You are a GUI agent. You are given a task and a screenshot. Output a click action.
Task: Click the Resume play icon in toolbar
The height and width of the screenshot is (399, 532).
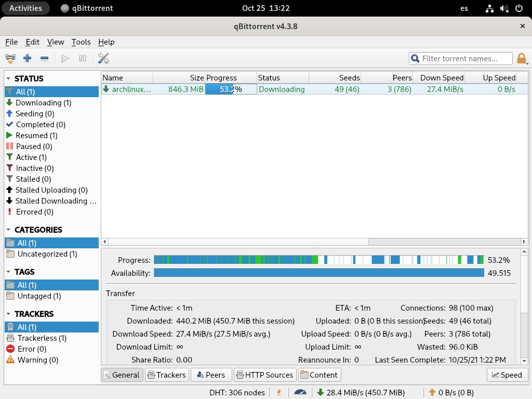[x=65, y=58]
